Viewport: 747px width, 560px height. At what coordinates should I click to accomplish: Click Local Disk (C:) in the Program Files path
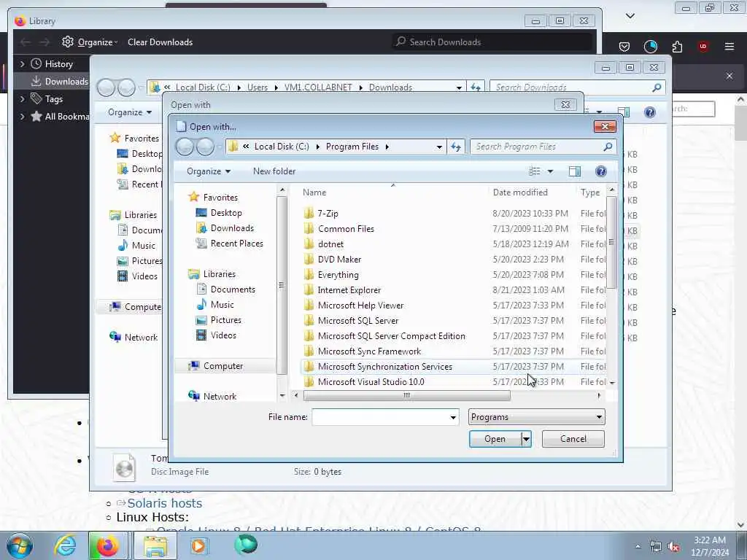pos(282,147)
